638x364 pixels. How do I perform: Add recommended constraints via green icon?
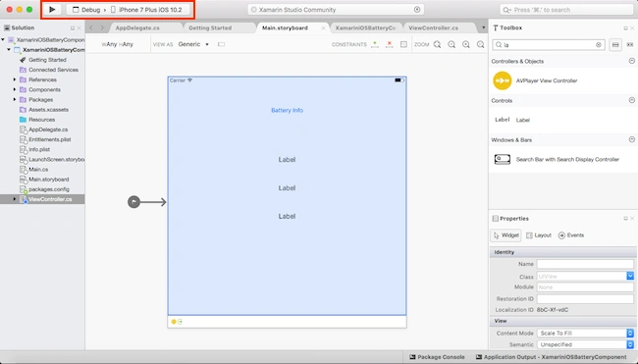point(375,44)
